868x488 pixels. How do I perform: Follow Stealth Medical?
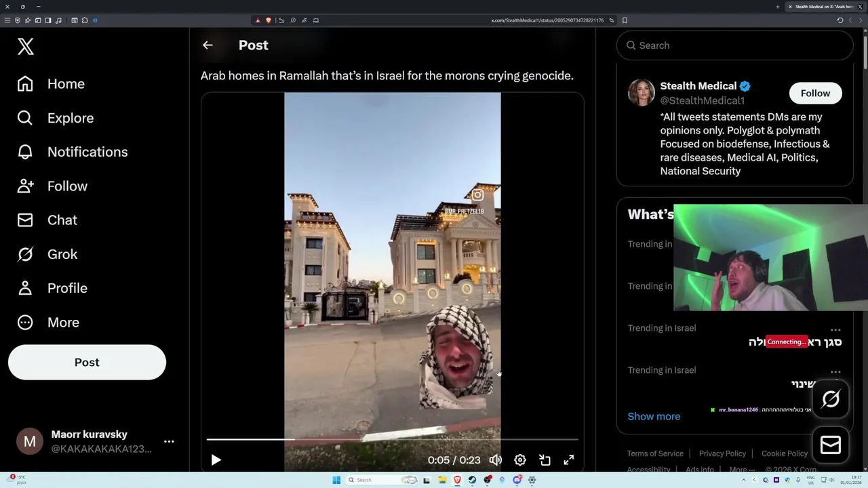[815, 94]
